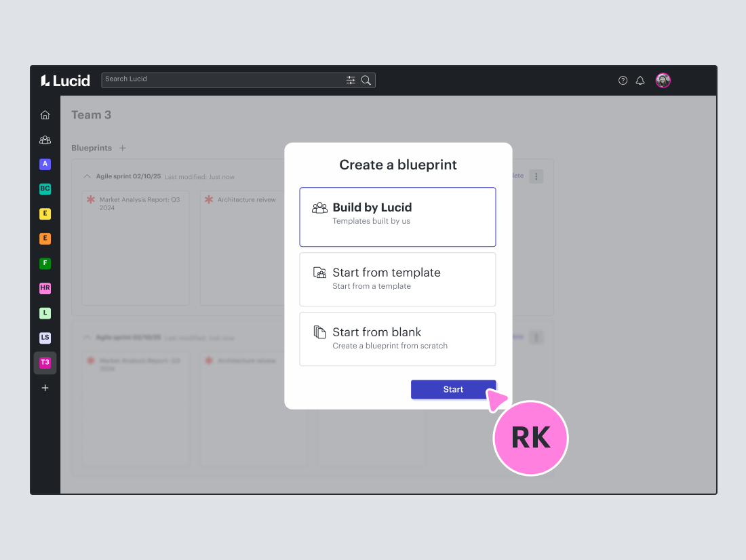
Task: Open the Teams people icon in sidebar
Action: [45, 140]
